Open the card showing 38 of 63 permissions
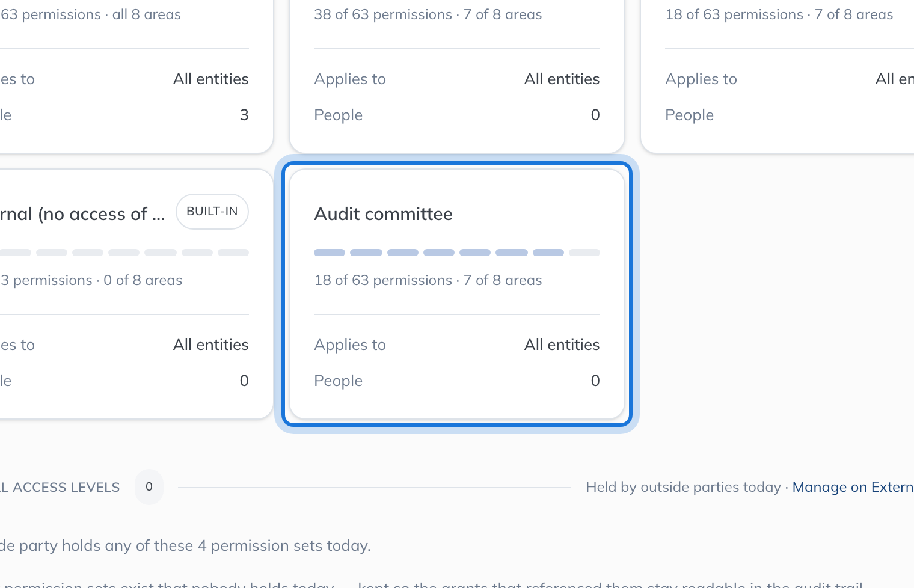This screenshot has height=588, width=914. [x=457, y=76]
